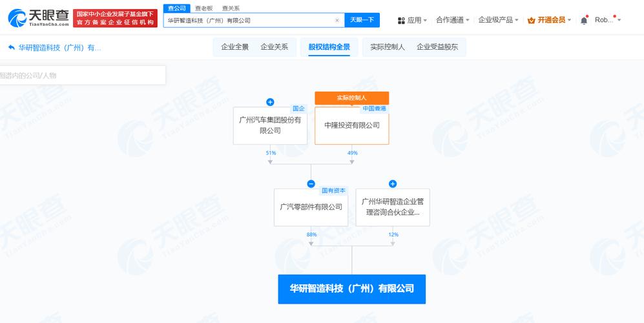Click the 中国香港 tag

pos(374,109)
